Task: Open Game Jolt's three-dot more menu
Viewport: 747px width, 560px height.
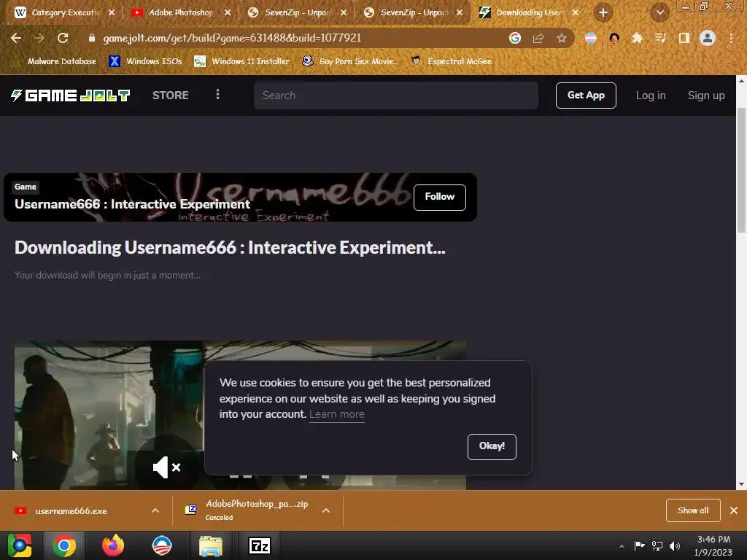Action: point(217,95)
